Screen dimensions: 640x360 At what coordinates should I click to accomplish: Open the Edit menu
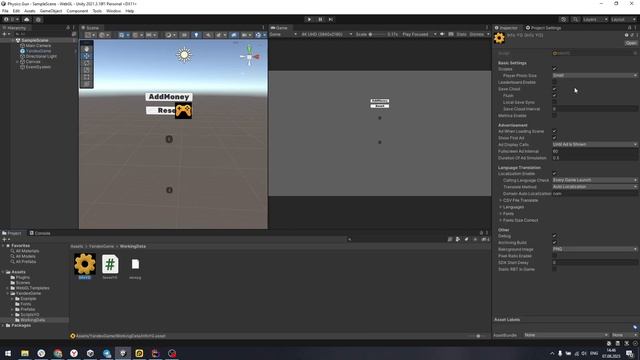pos(16,11)
